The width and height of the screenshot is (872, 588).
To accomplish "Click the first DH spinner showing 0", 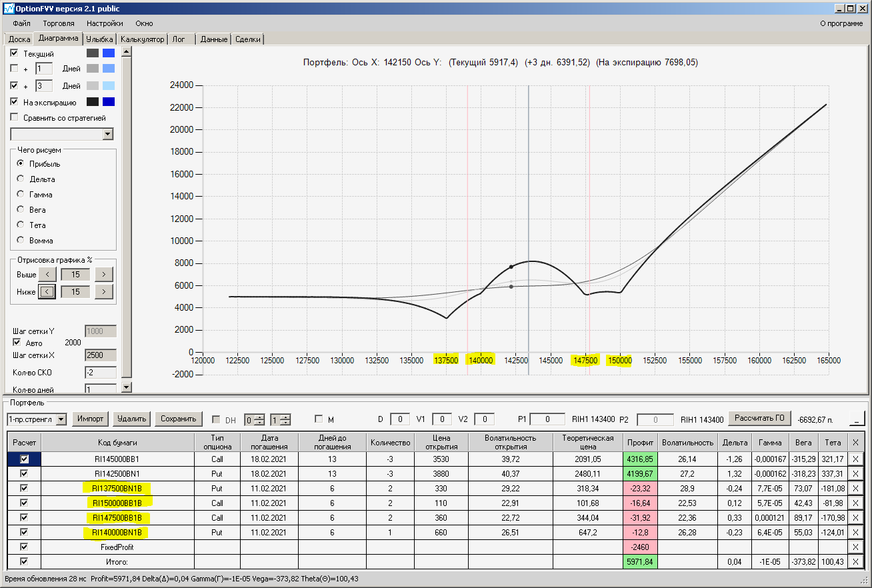I will point(254,419).
